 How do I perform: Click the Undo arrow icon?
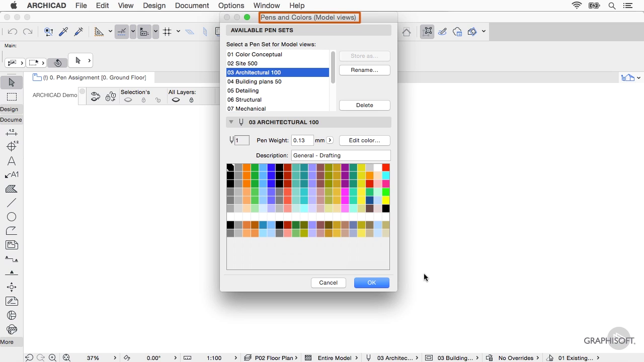pos(13,32)
